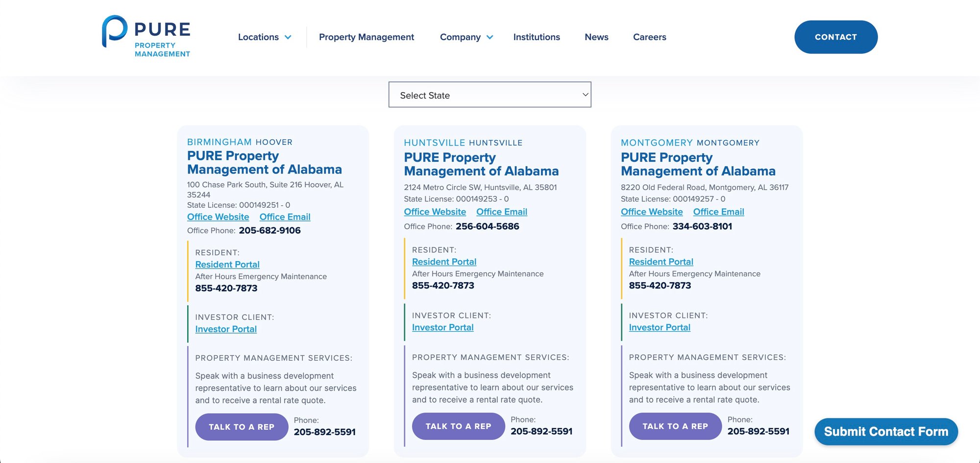Expand the Company menu chevron

coord(490,37)
